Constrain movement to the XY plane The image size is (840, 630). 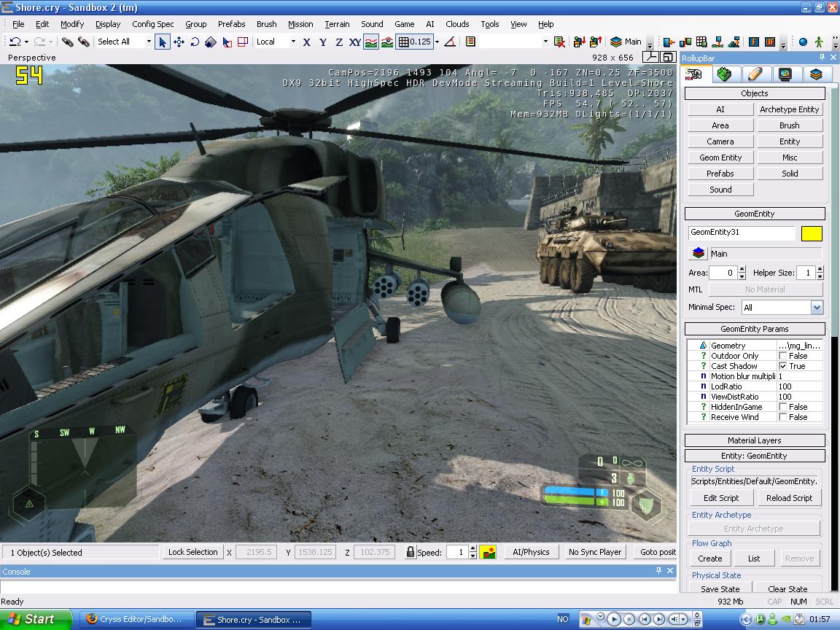pos(354,42)
